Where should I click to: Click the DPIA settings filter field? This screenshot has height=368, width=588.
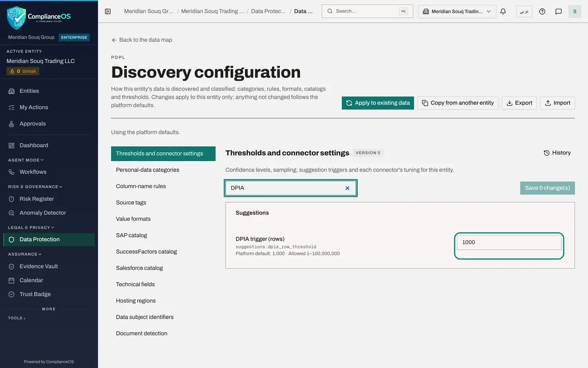pyautogui.click(x=291, y=188)
